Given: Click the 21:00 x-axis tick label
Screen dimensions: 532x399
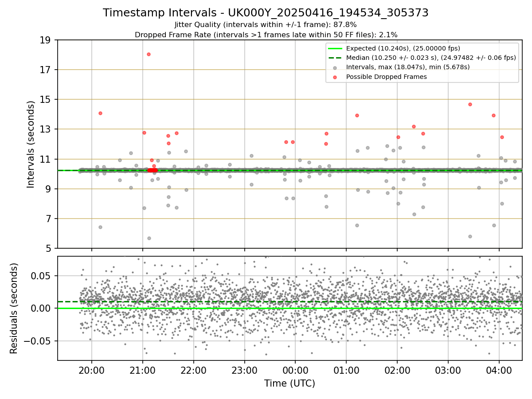Looking at the screenshot, I should click(142, 370).
